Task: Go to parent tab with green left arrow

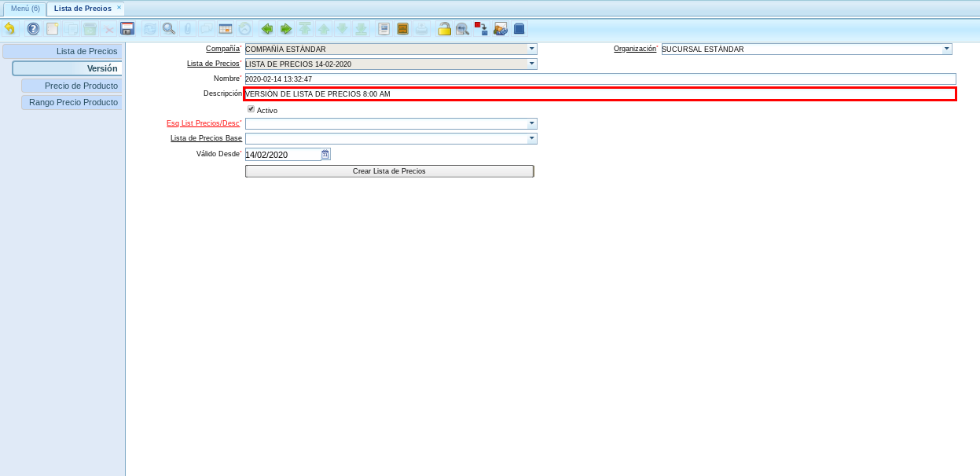Action: coord(267,29)
